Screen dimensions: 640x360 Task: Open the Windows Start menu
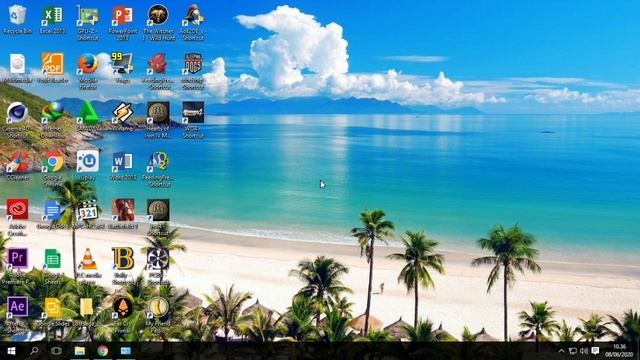pos(11,351)
